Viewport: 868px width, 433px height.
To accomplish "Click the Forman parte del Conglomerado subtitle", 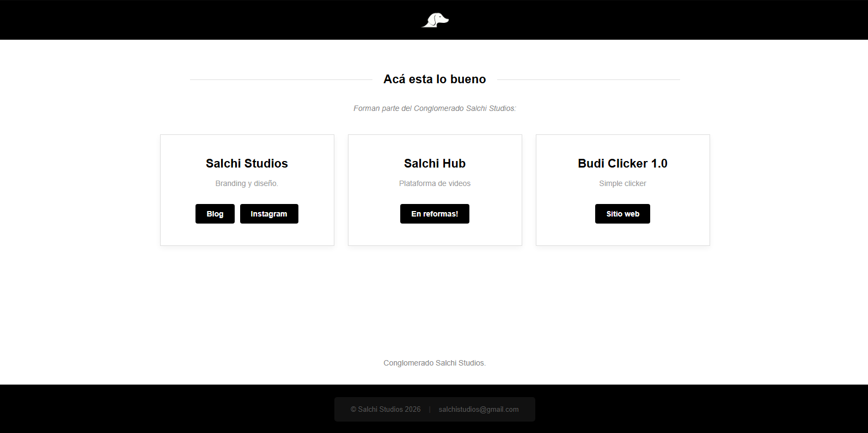I will pos(435,108).
